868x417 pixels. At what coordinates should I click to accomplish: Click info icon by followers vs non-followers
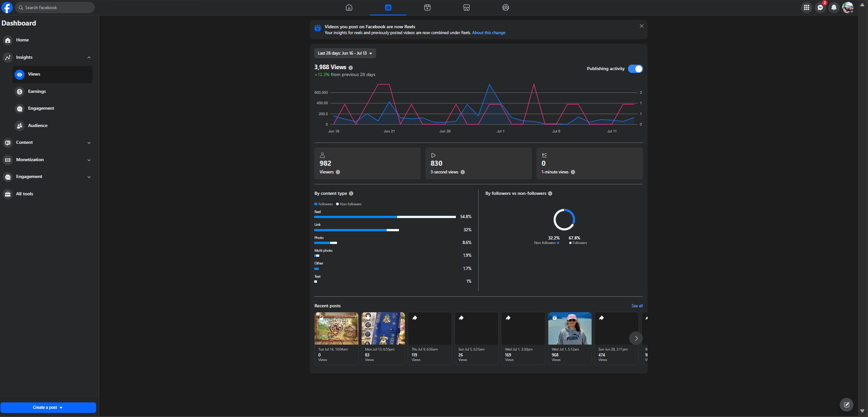550,193
